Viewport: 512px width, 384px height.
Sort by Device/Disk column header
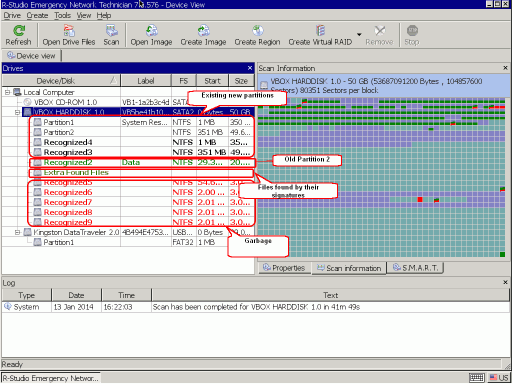click(x=61, y=81)
